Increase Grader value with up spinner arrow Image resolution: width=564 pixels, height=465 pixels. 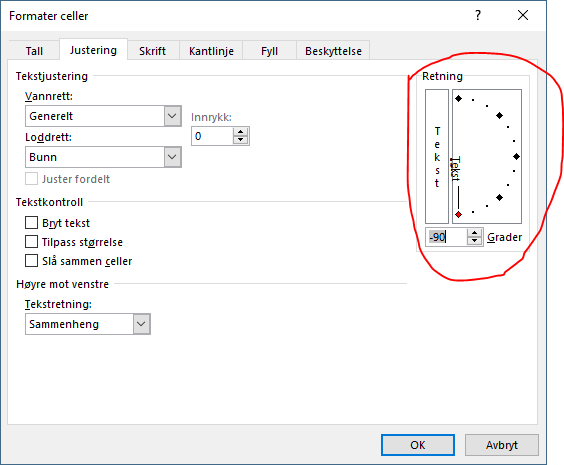(474, 233)
